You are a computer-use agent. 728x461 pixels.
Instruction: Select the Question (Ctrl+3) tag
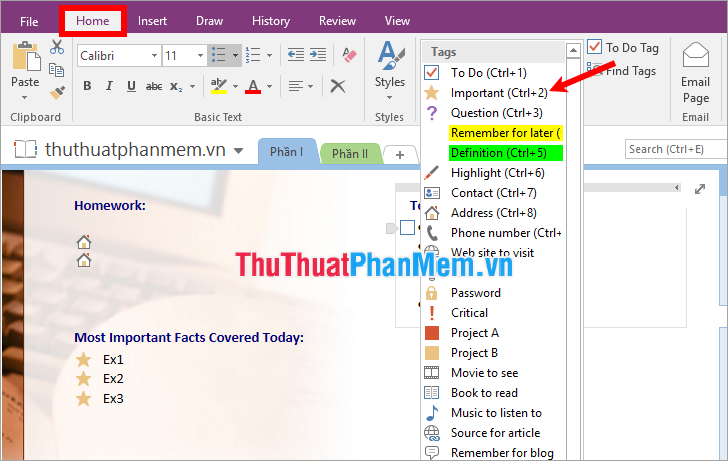point(494,113)
